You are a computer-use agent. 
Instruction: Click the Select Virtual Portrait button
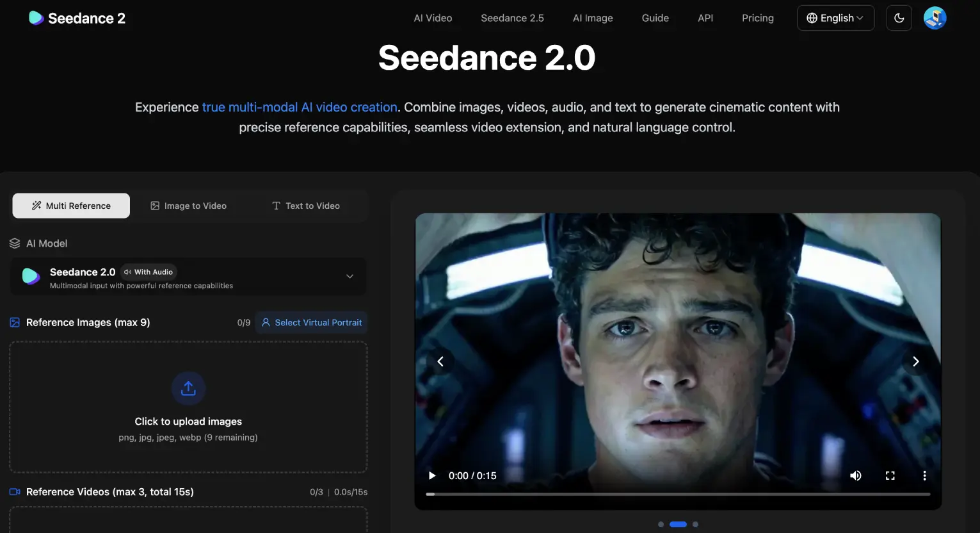(x=311, y=322)
